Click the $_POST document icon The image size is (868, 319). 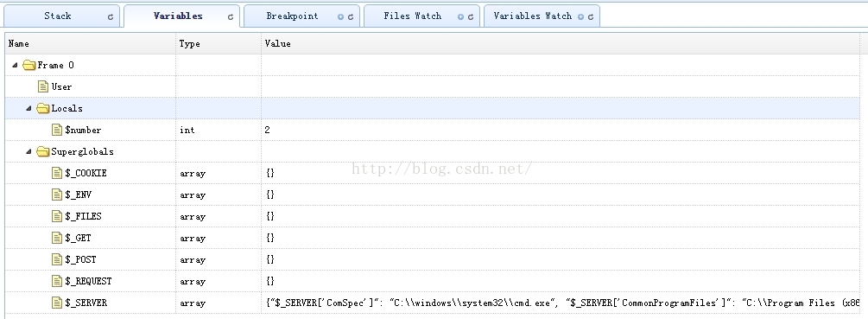click(57, 259)
